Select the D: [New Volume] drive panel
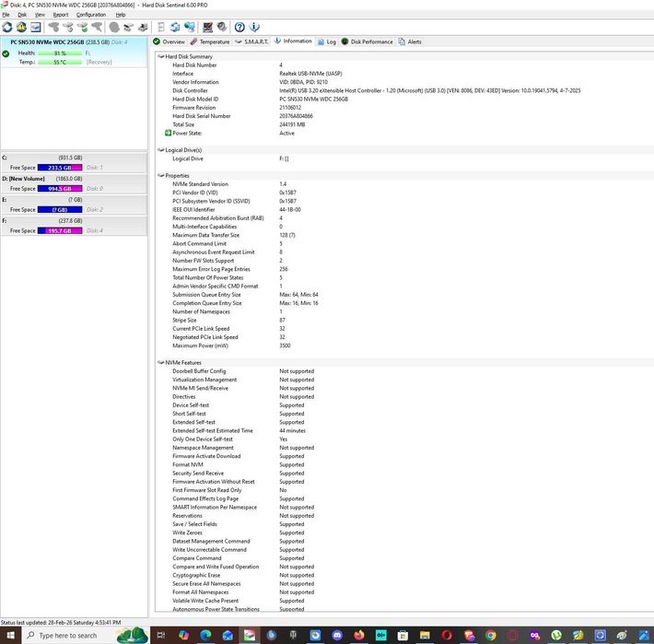654x644 pixels. point(74,183)
